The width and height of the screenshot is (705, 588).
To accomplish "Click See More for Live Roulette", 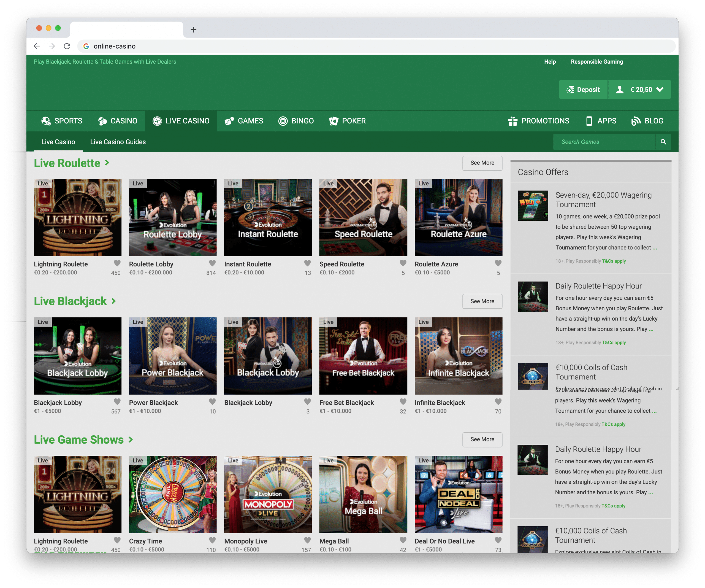I will coord(482,163).
